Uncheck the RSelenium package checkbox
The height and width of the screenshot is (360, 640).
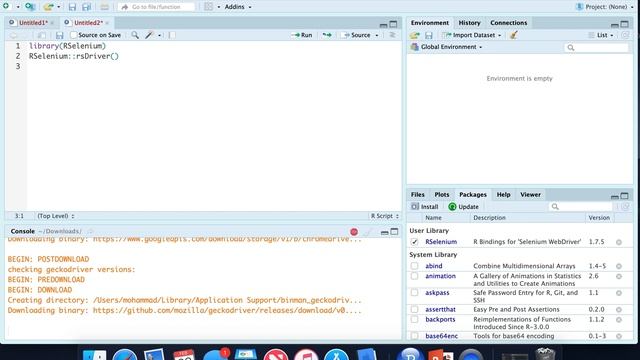[414, 242]
